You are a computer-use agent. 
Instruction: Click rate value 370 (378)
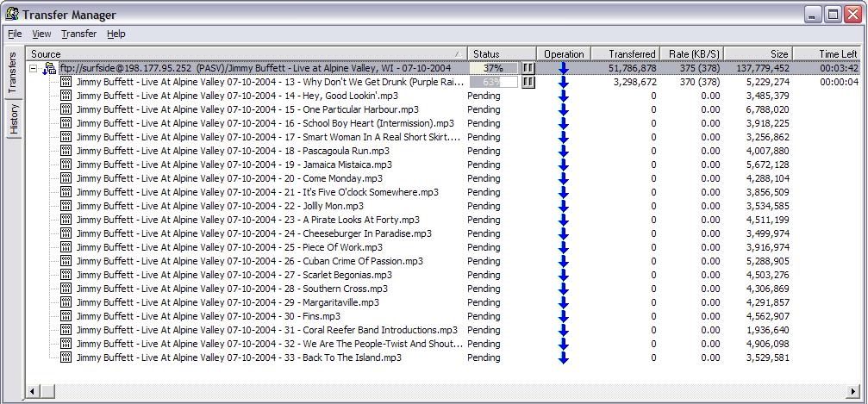[x=700, y=82]
